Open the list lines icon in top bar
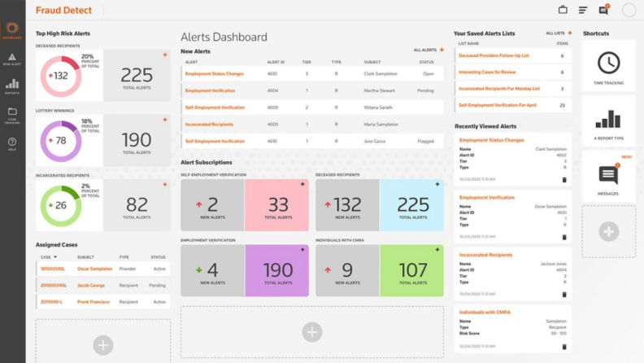 [583, 11]
